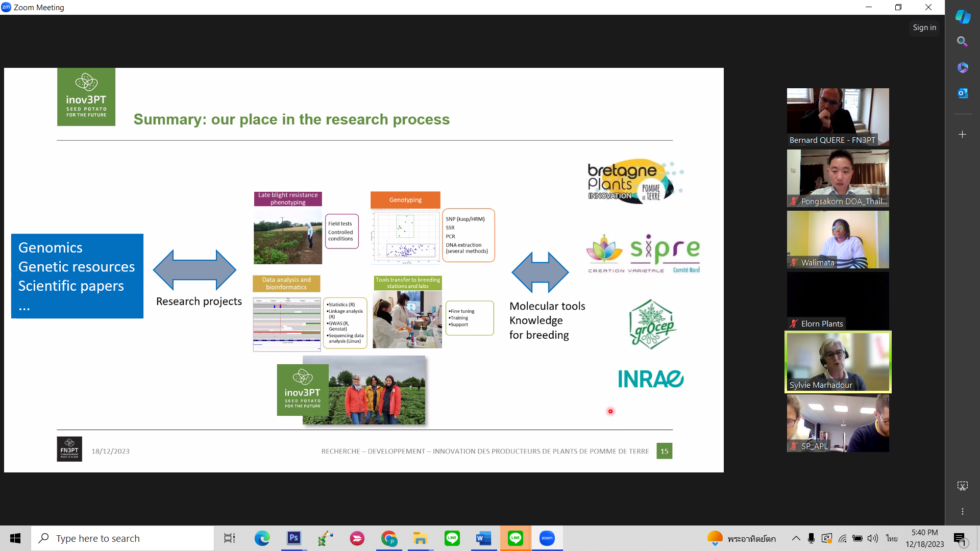Viewport: 980px width, 551px height.
Task: Open Outlook from the sidebar
Action: pos(963,93)
